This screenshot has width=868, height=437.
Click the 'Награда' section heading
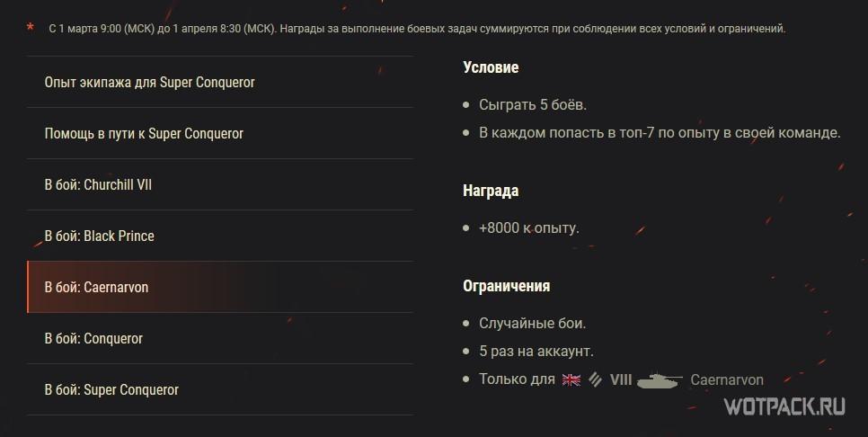[491, 191]
